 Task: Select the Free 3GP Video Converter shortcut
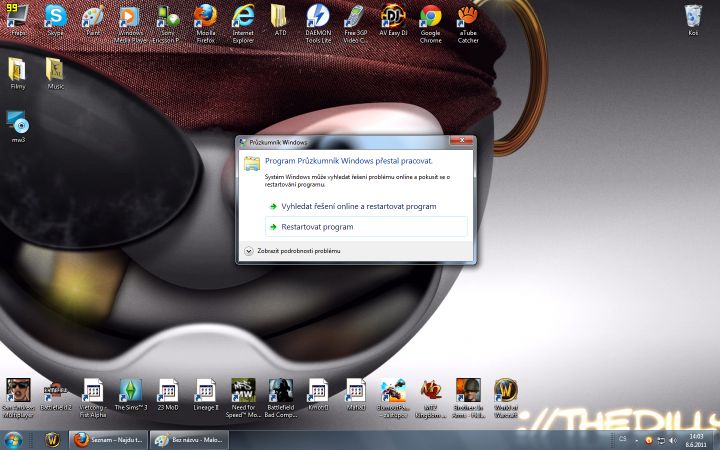click(x=355, y=24)
